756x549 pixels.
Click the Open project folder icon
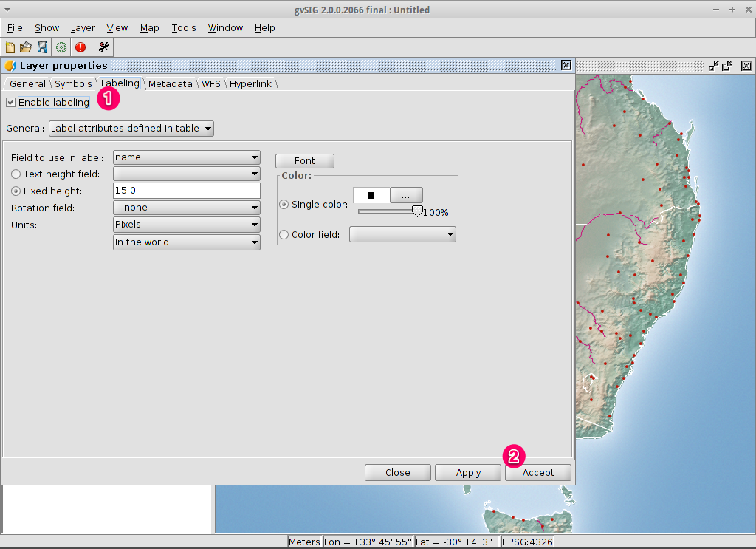(x=26, y=47)
